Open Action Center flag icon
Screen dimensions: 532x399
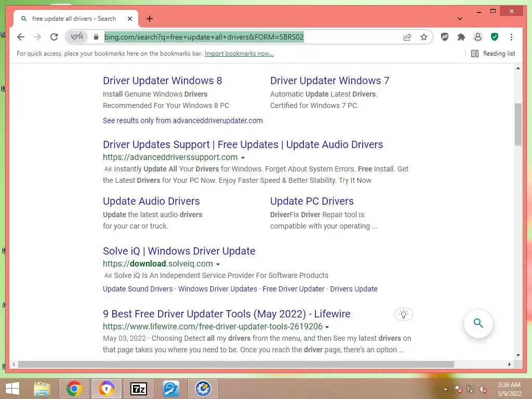(458, 389)
